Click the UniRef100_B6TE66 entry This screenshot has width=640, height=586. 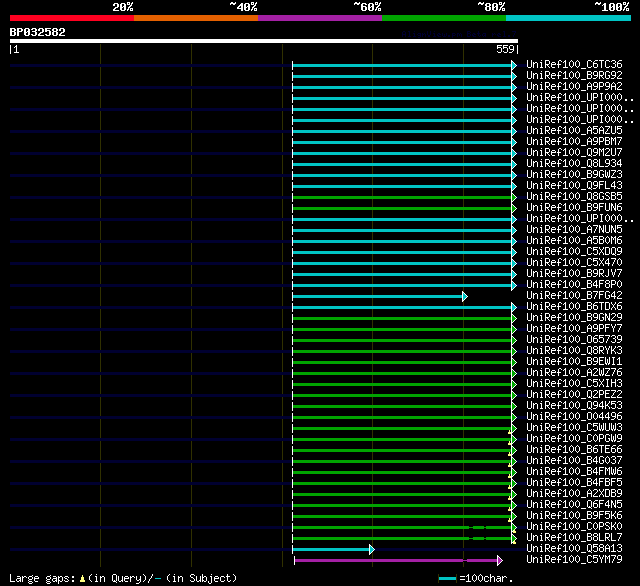[x=574, y=450]
